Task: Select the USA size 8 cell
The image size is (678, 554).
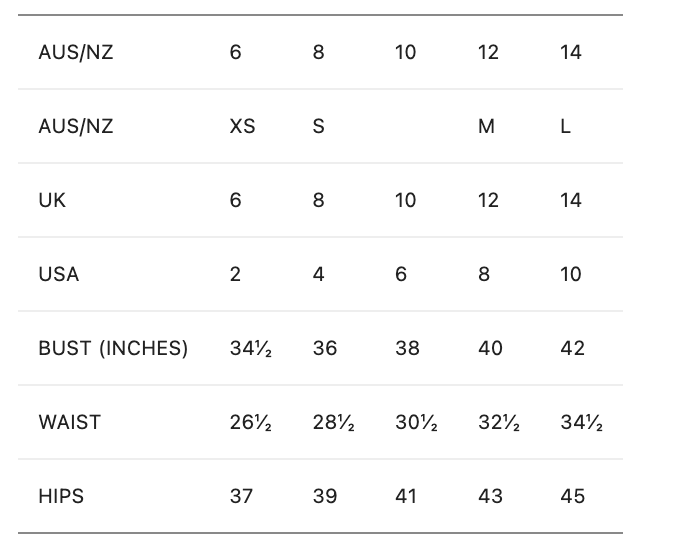Action: coord(484,274)
